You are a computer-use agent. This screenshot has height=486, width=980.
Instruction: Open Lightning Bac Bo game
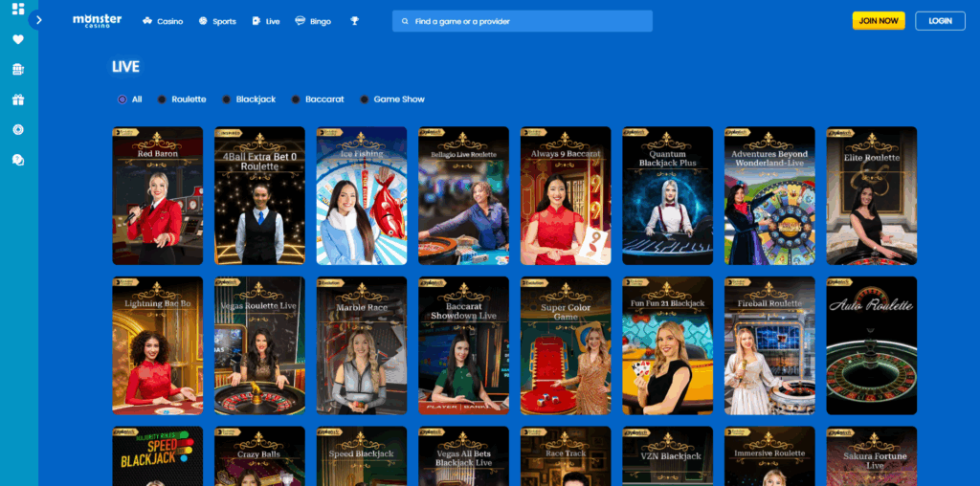[158, 345]
